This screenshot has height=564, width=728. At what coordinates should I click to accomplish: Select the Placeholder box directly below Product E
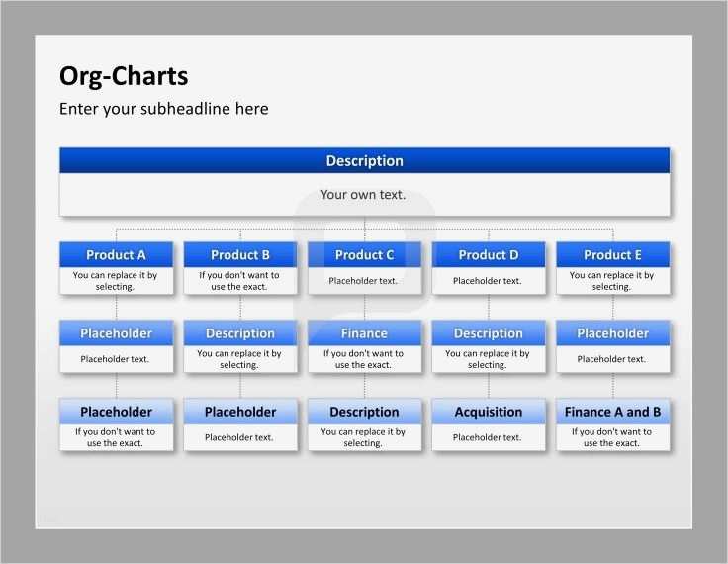(612, 333)
